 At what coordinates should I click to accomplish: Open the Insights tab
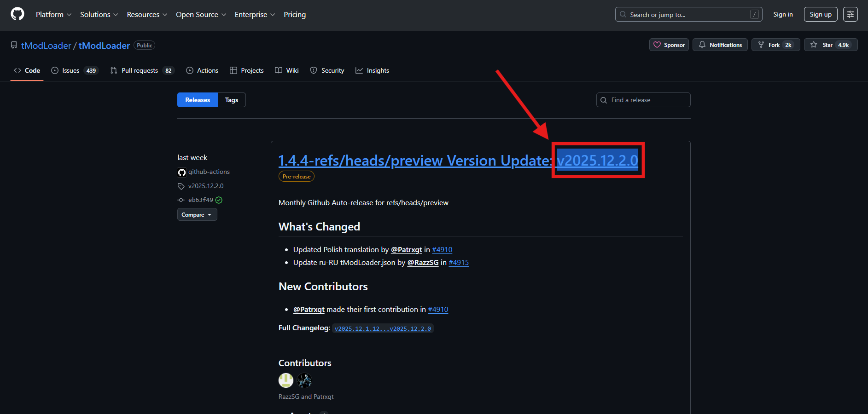(x=372, y=70)
